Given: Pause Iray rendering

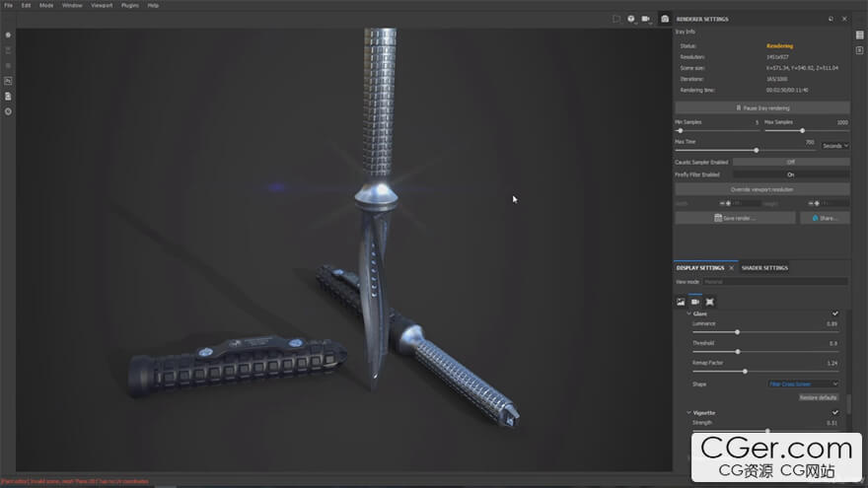Looking at the screenshot, I should pos(762,107).
